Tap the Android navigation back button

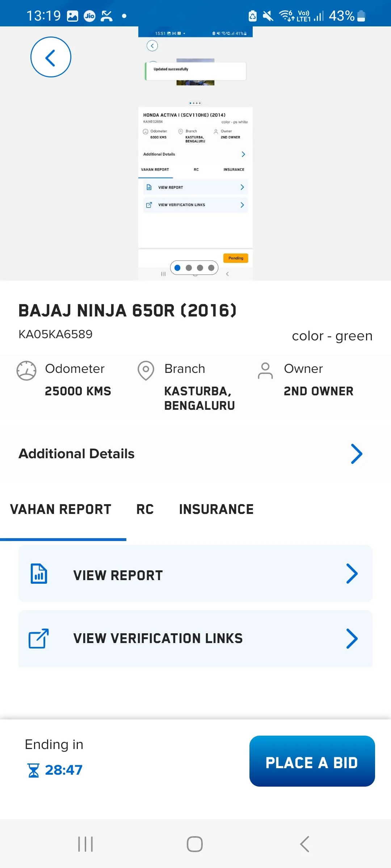coord(304,844)
